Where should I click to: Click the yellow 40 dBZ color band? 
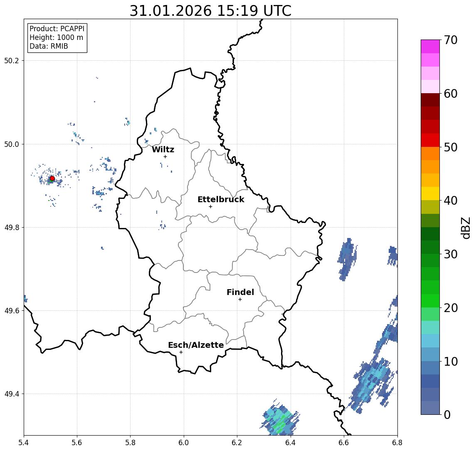[x=430, y=193]
